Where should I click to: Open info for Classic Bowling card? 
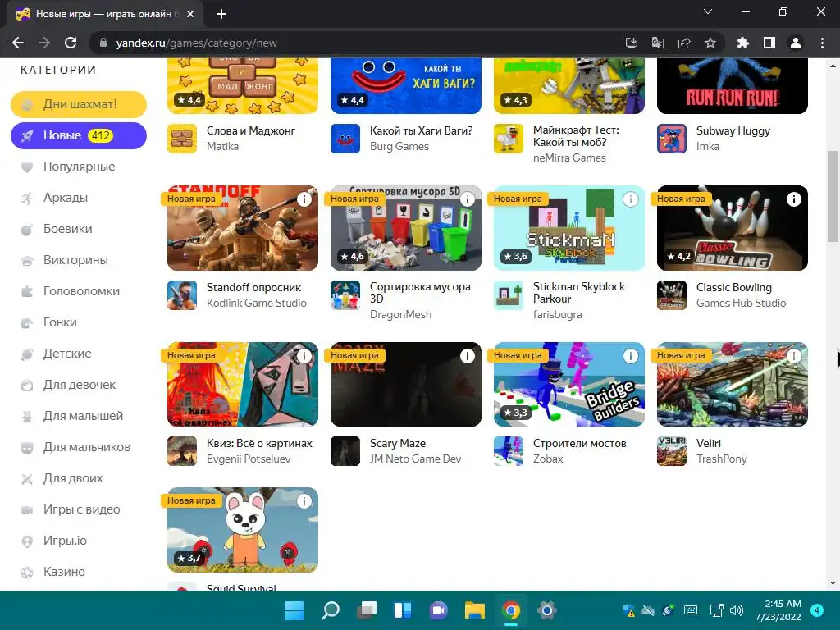tap(793, 199)
